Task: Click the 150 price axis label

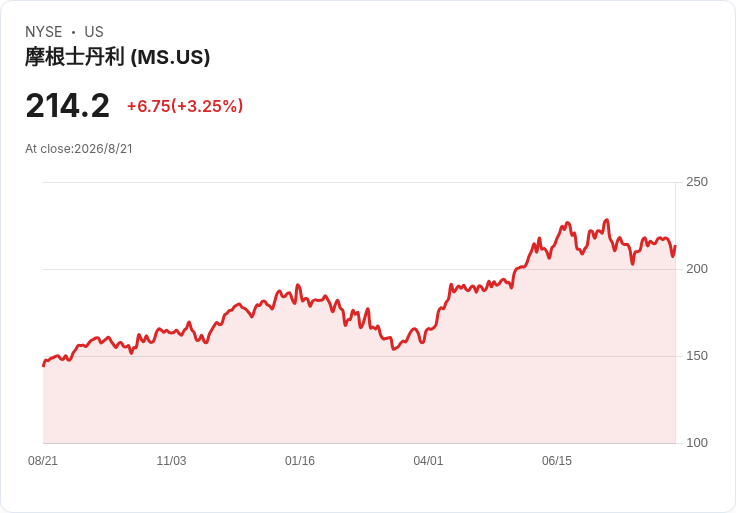Action: pos(697,356)
